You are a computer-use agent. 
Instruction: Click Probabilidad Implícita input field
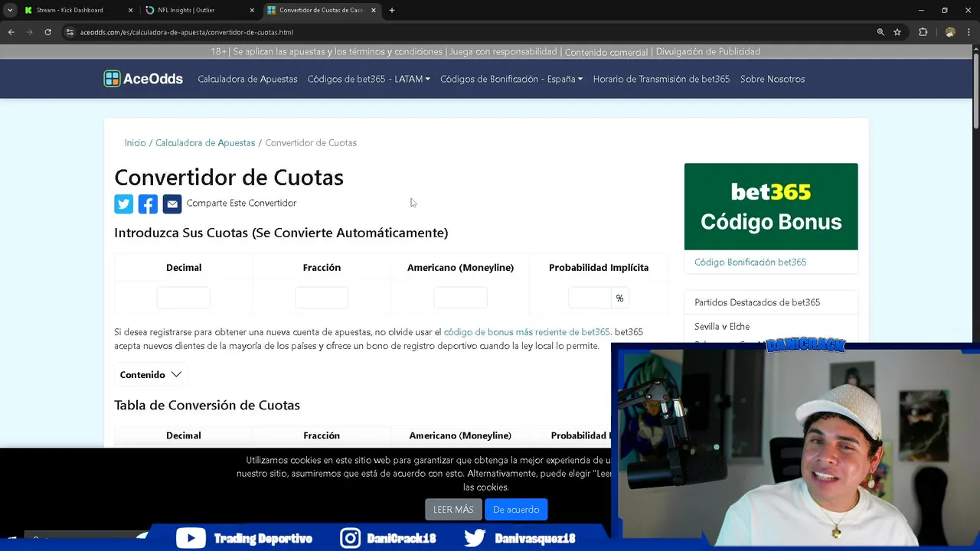tap(590, 298)
